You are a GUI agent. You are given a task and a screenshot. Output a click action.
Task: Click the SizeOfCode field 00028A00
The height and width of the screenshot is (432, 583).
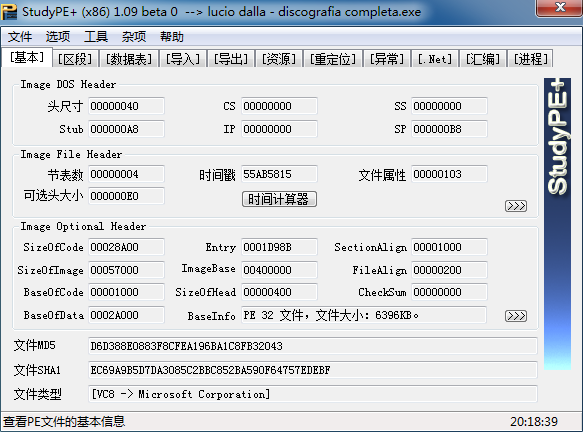pos(126,247)
